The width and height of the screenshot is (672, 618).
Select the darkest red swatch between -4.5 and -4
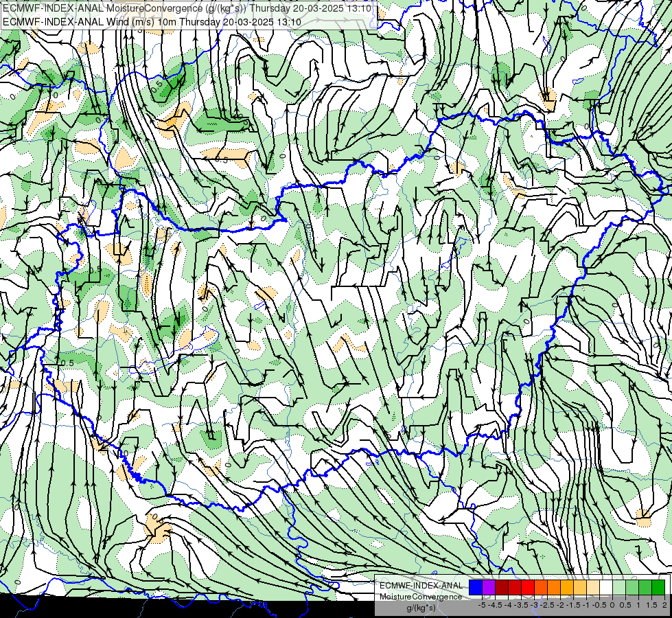tap(502, 587)
